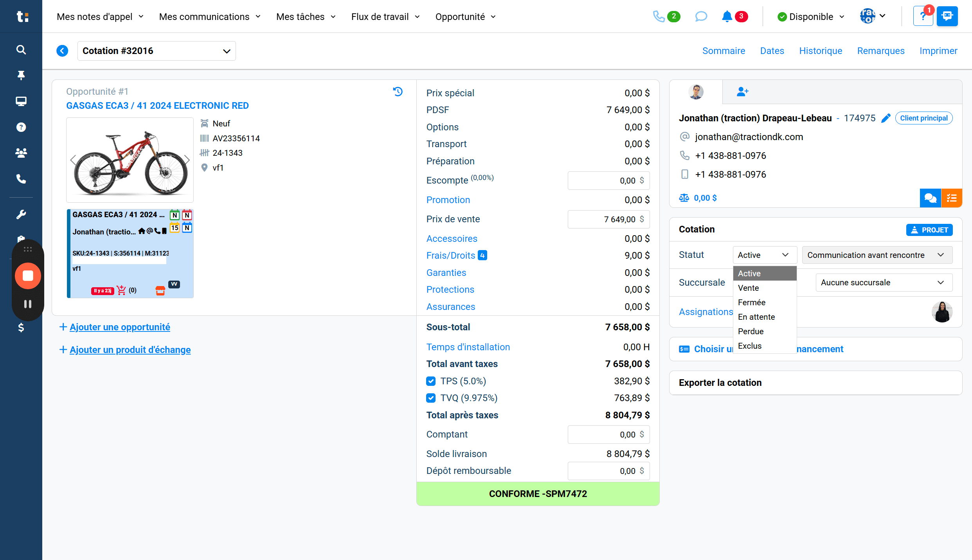Select Fermée status option
This screenshot has height=560, width=972.
[x=765, y=303]
